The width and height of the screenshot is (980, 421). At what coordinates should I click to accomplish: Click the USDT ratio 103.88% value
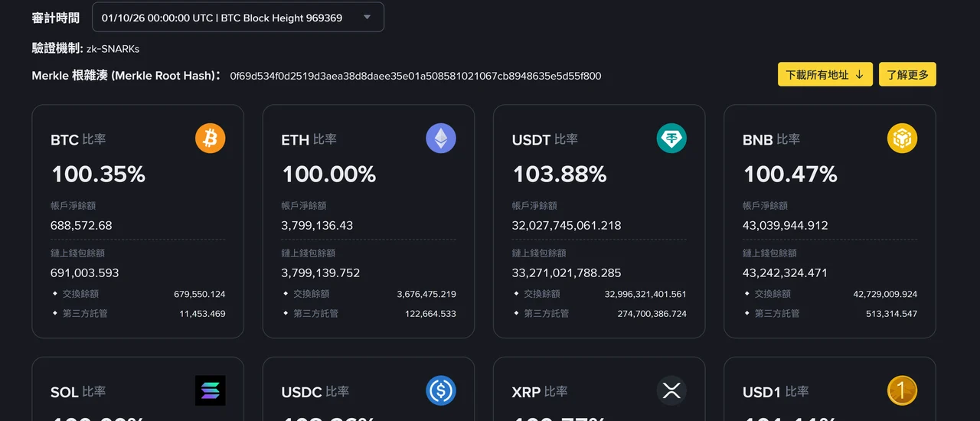click(560, 175)
